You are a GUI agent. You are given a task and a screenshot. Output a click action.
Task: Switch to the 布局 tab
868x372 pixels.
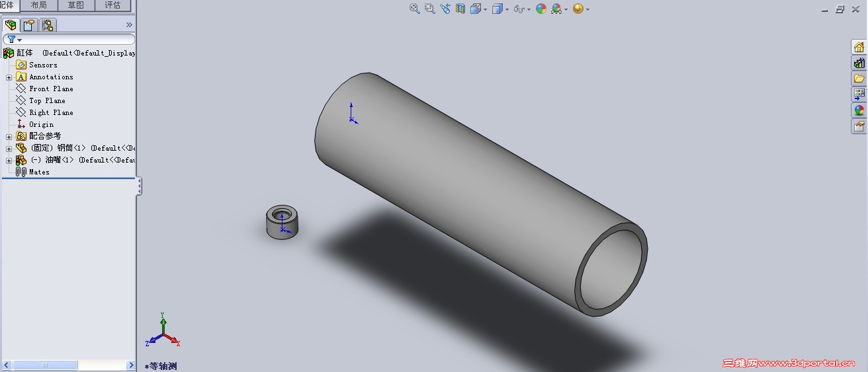coord(39,5)
